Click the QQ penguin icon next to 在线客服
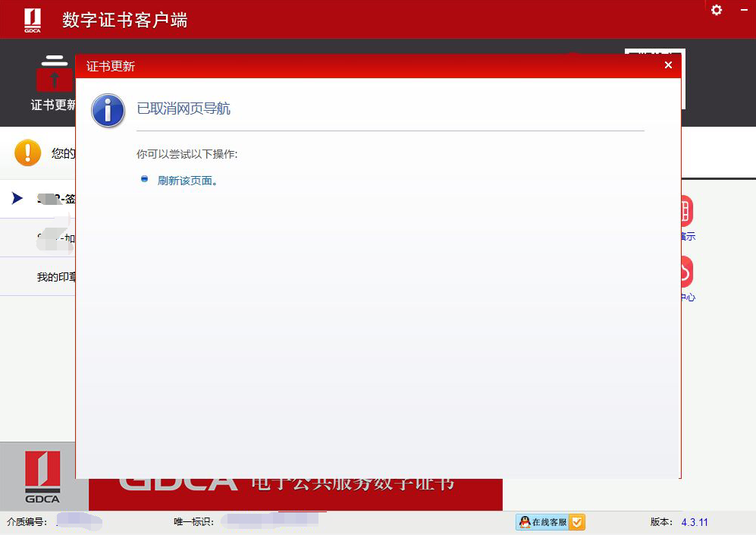756x535 pixels. click(524, 522)
